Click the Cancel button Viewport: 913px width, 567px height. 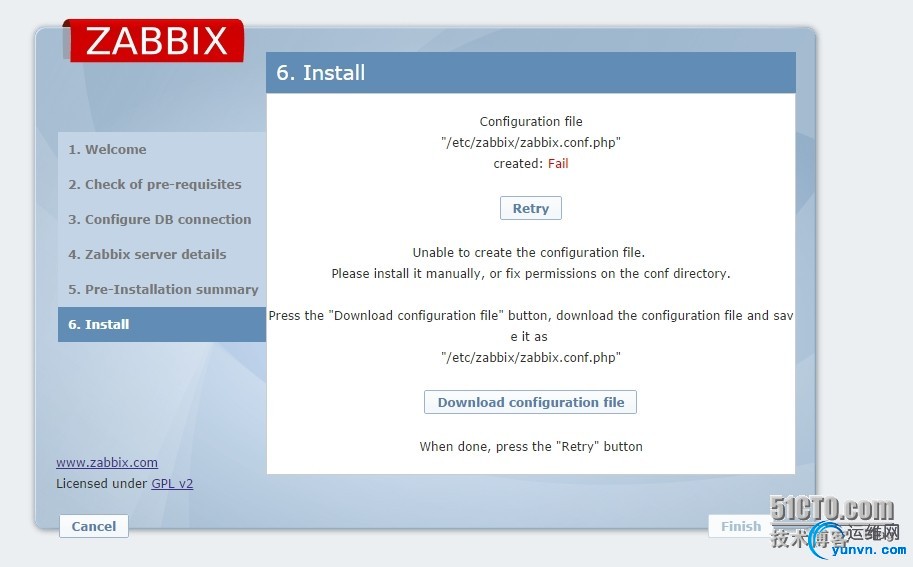click(94, 526)
